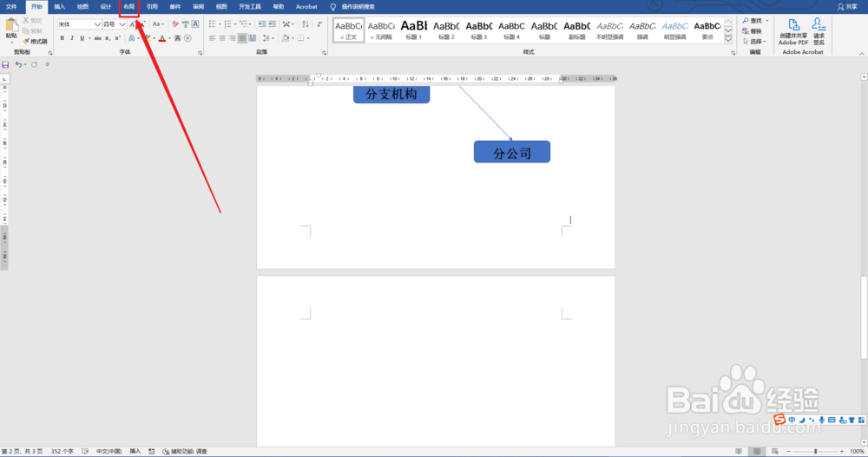
Task: Open the File (文件) tab
Action: 11,7
